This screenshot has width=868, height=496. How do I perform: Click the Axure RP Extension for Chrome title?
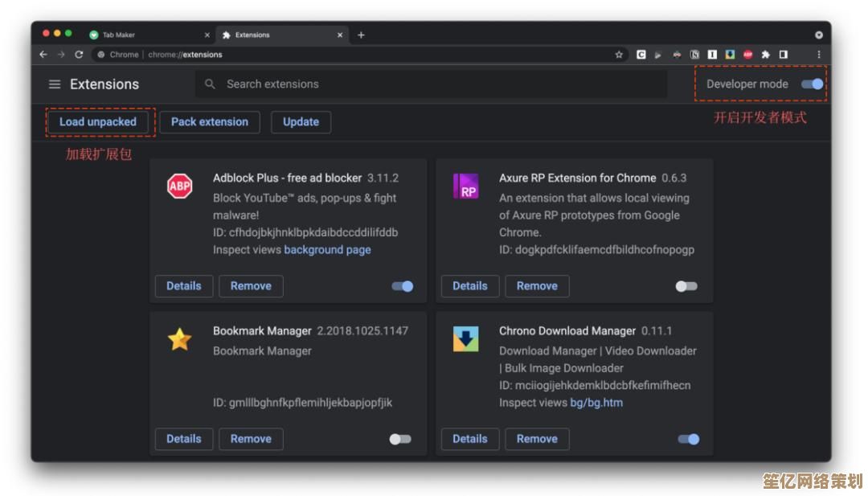pyautogui.click(x=577, y=178)
